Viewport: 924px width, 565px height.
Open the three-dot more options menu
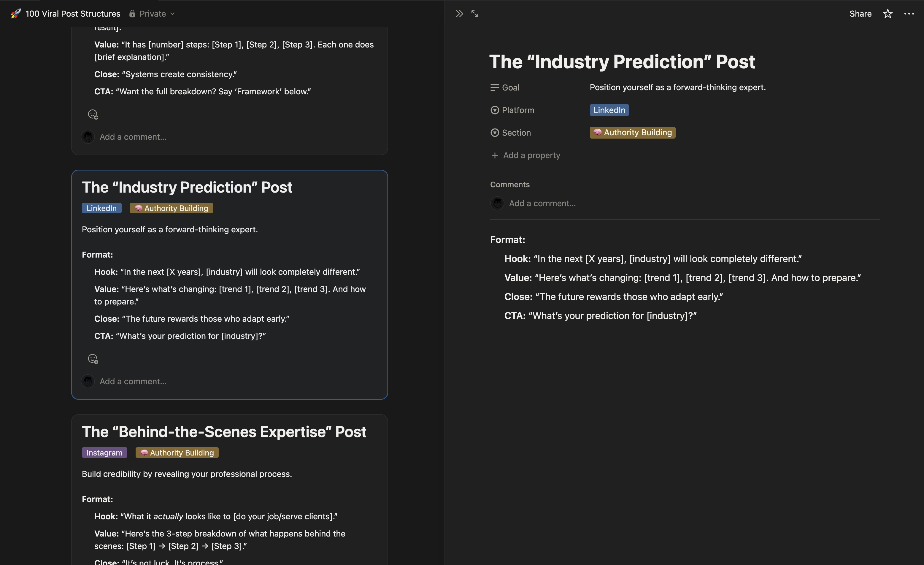[x=909, y=14]
